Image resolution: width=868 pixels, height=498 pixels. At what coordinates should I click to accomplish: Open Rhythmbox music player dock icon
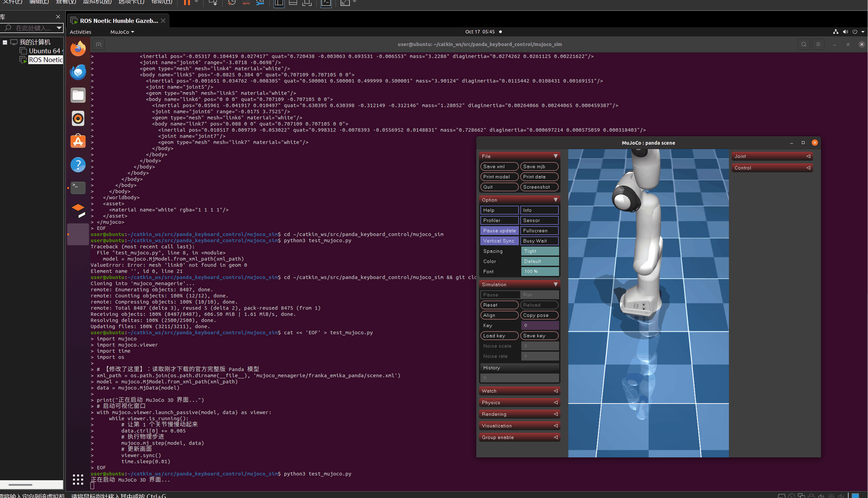pyautogui.click(x=78, y=118)
